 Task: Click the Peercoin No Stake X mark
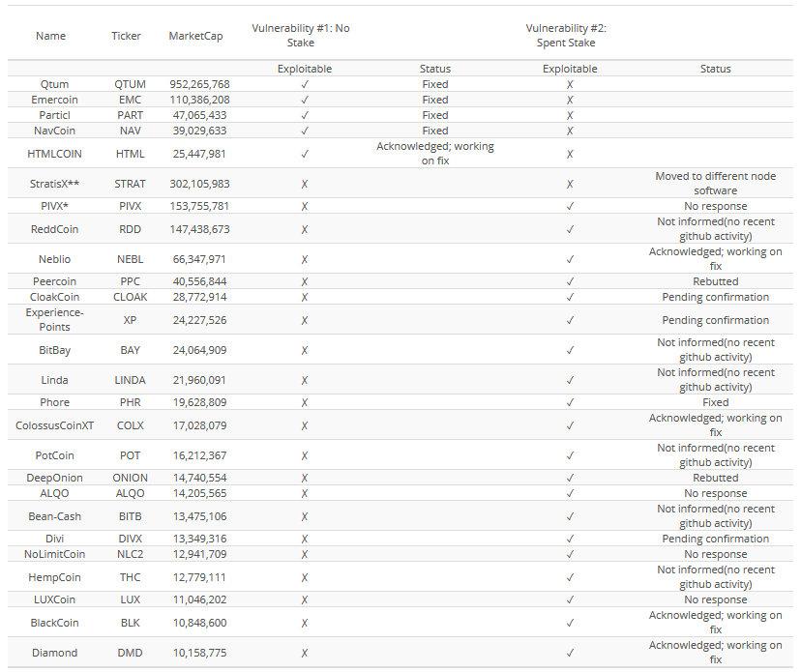coord(304,281)
